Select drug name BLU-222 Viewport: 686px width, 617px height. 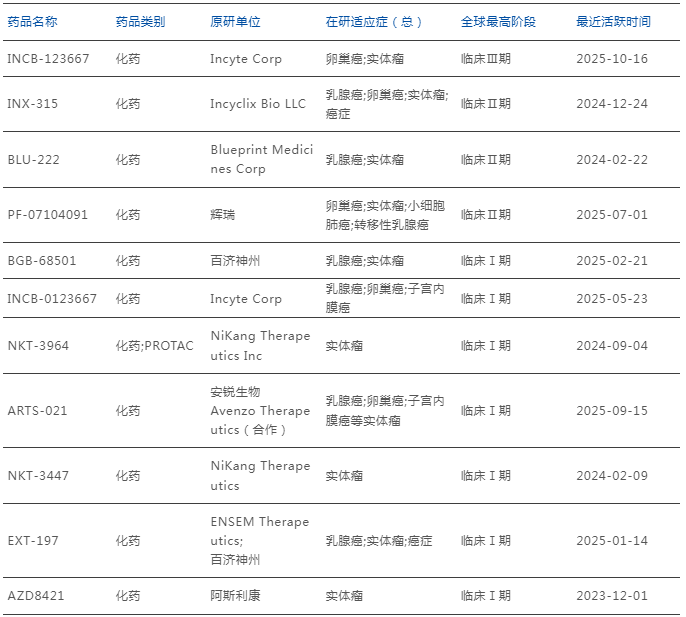coord(33,160)
